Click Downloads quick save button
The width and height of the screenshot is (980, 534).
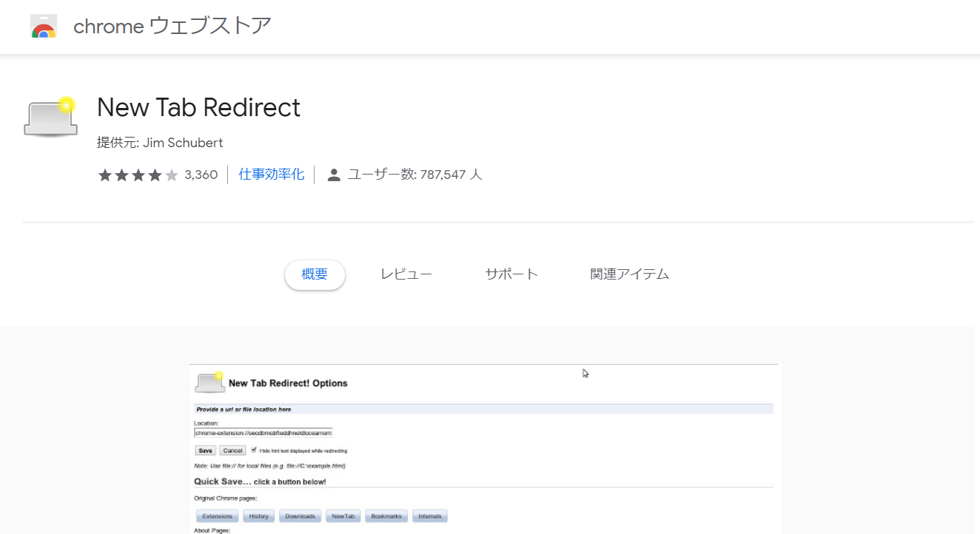click(301, 516)
